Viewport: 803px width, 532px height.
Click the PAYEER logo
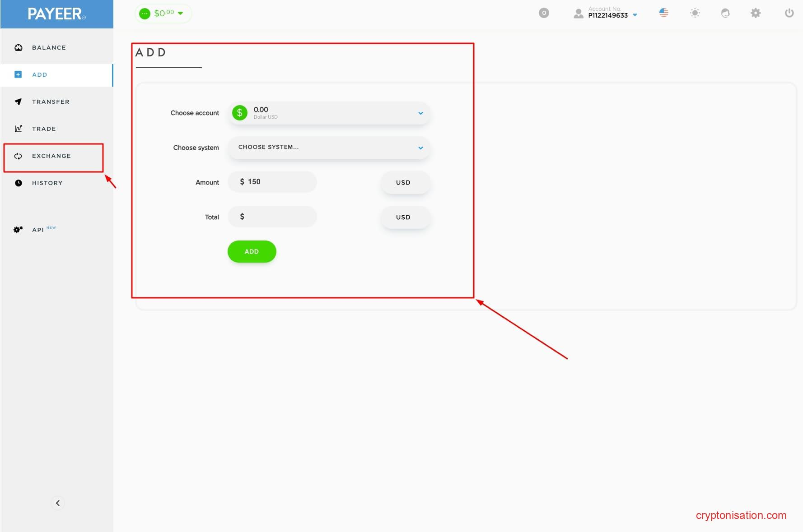click(56, 14)
